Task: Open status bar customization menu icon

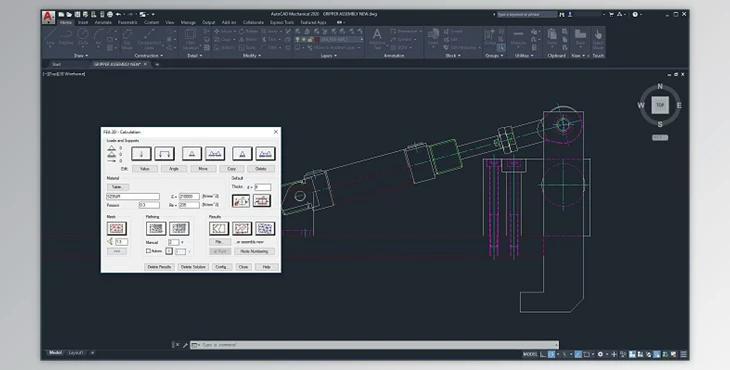Action: click(x=683, y=355)
